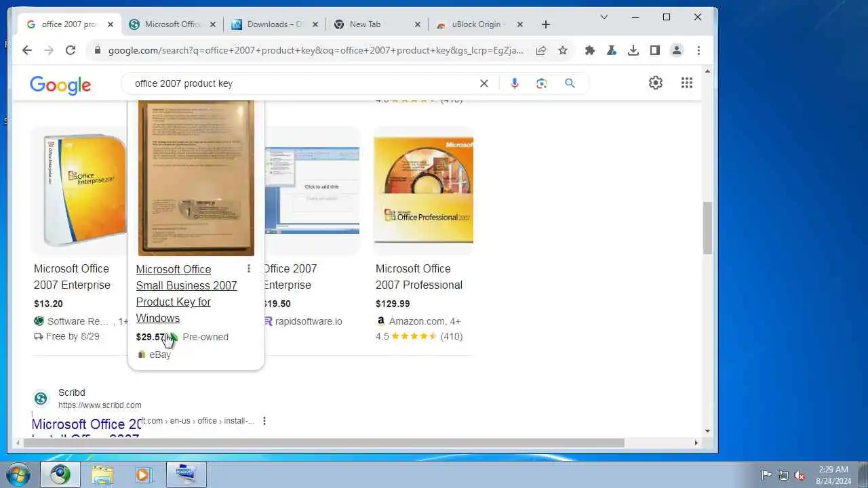The image size is (868, 488).
Task: Close the New Tab tab
Action: 418,24
